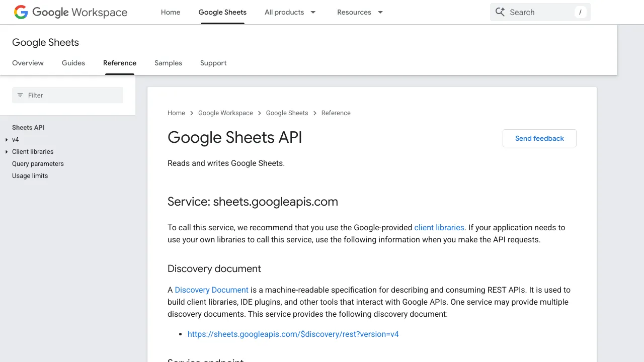Switch to the Guides tab
644x362 pixels.
pos(73,63)
